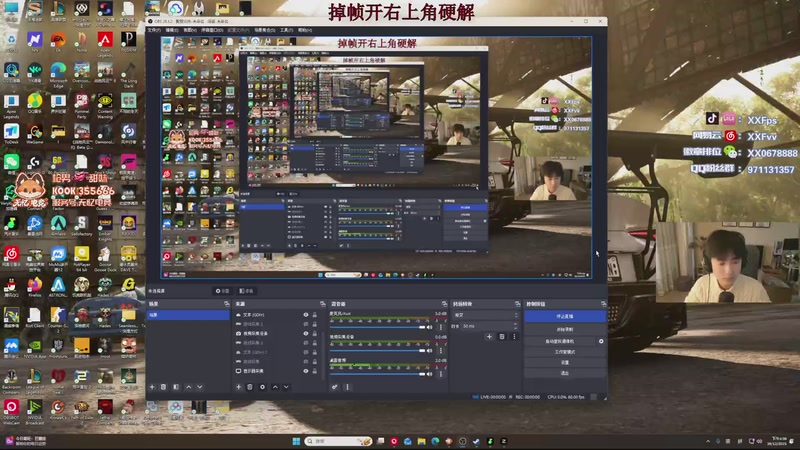This screenshot has height=450, width=800.
Task: Show the hidden 文本 (GDI+) 2 source
Action: click(306, 352)
